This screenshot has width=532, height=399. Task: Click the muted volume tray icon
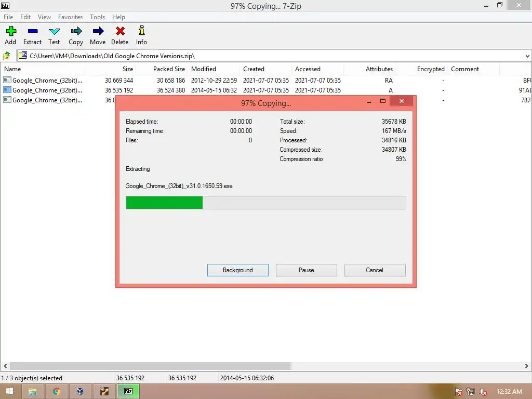483,392
